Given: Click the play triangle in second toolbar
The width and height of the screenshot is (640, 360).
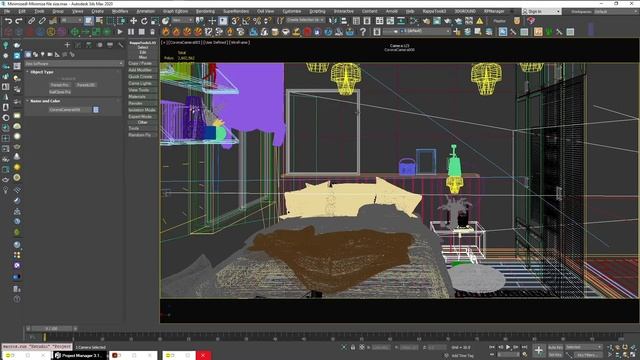Looking at the screenshot, I should click(x=120, y=31).
